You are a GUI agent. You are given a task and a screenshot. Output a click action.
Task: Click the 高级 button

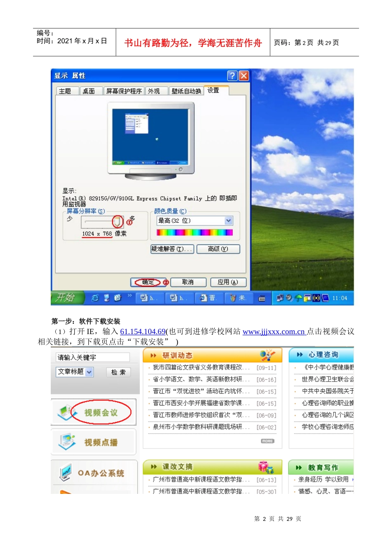click(x=218, y=249)
